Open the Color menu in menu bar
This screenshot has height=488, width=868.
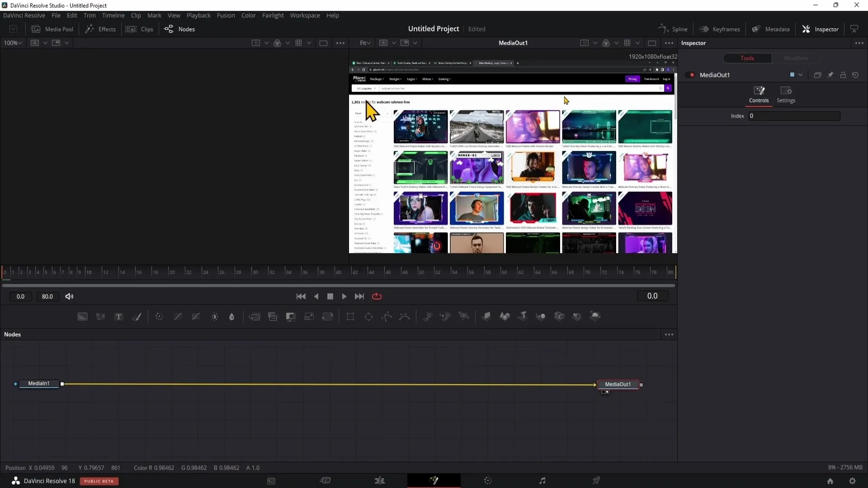[x=248, y=15]
